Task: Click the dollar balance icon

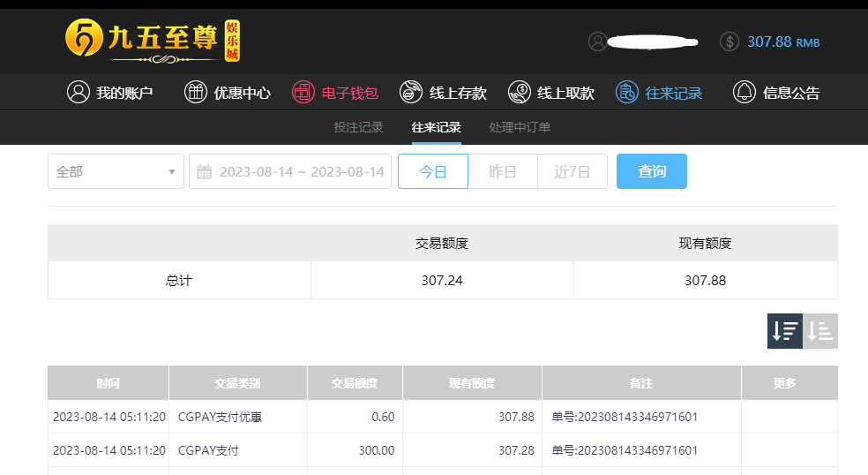Action: click(729, 41)
